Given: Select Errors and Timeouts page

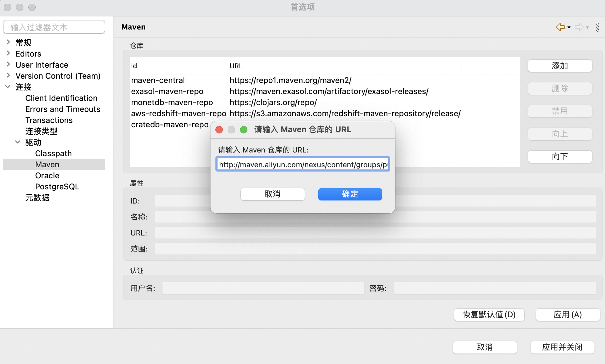Looking at the screenshot, I should pyautogui.click(x=63, y=109).
